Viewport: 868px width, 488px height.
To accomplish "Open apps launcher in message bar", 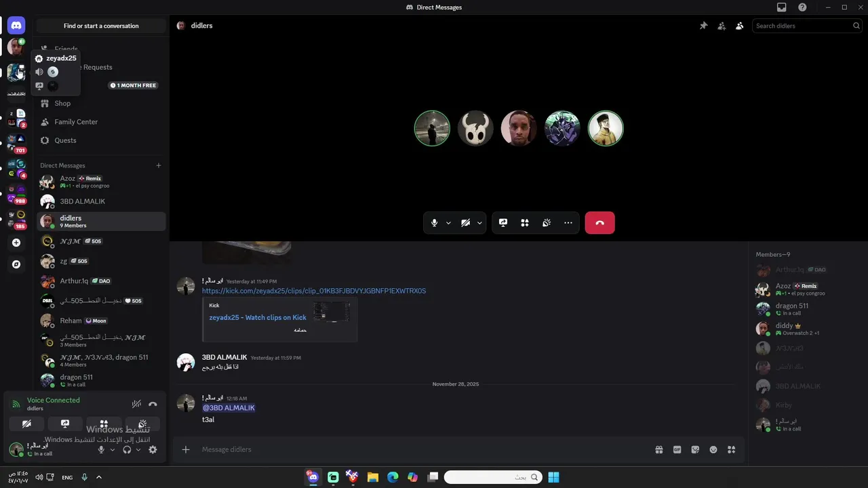I will coord(731,449).
